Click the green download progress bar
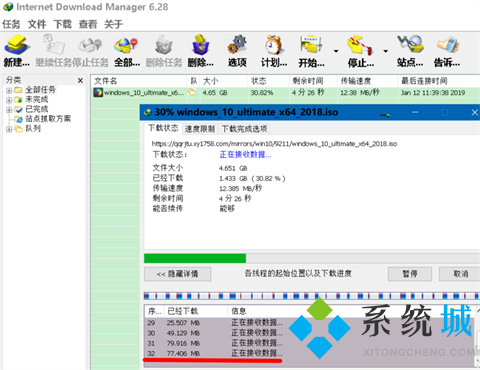Viewport: 480px width, 370px height. point(195,258)
